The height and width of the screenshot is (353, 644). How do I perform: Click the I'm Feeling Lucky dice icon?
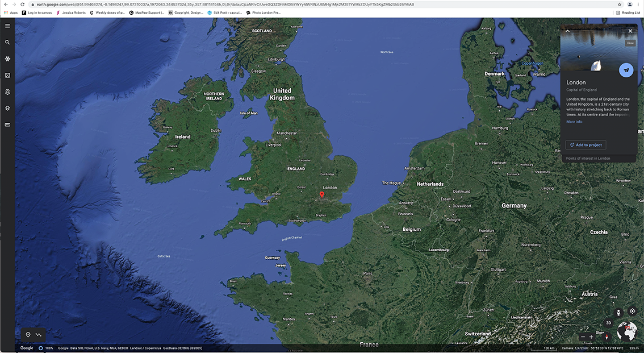tap(7, 75)
